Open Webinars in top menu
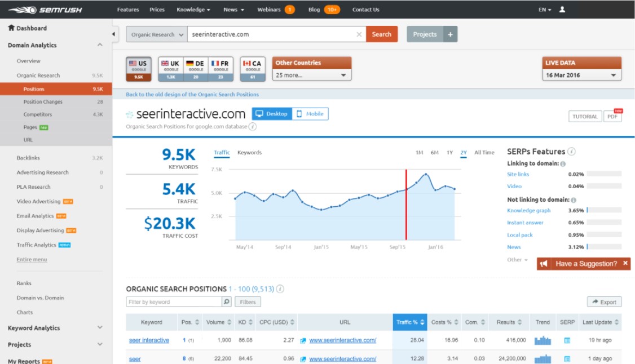 (269, 10)
